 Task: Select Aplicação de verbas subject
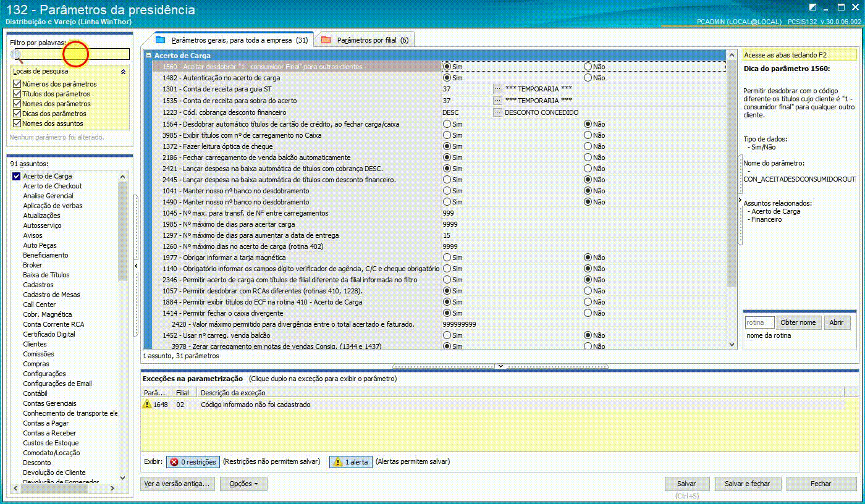coord(53,206)
